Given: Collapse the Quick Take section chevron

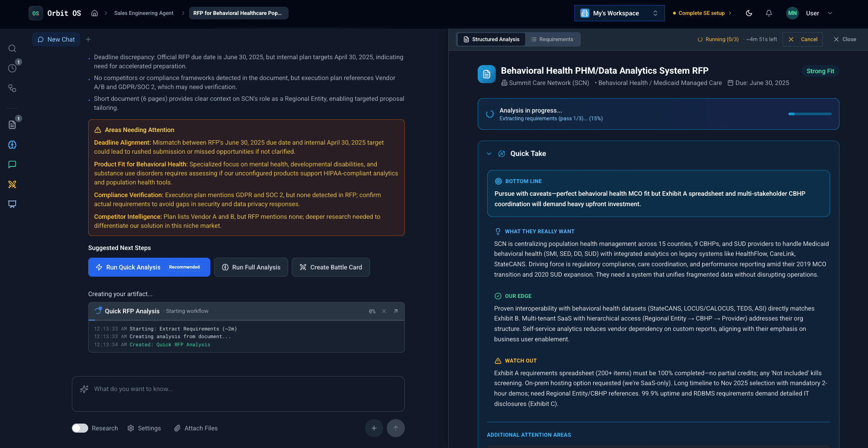Looking at the screenshot, I should coord(489,154).
